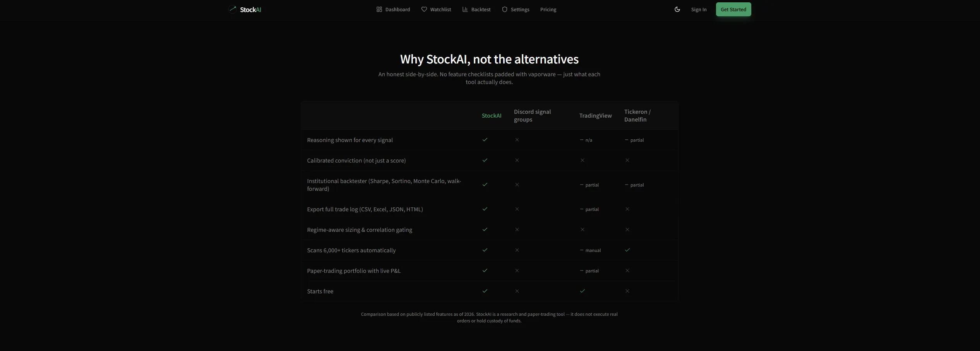Click TradingView partial in Export trade log row
This screenshot has height=351, width=980.
[589, 209]
